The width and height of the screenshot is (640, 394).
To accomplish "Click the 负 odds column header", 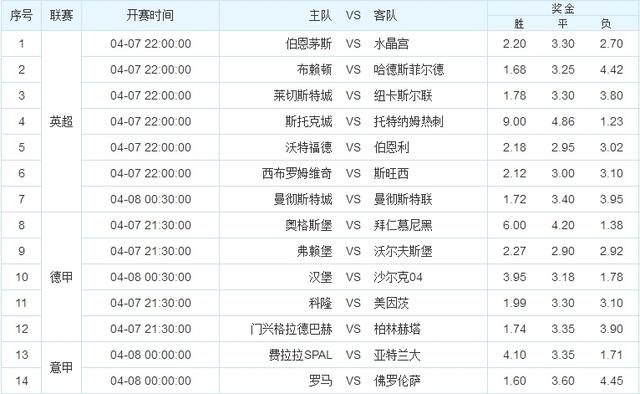I will click(606, 24).
